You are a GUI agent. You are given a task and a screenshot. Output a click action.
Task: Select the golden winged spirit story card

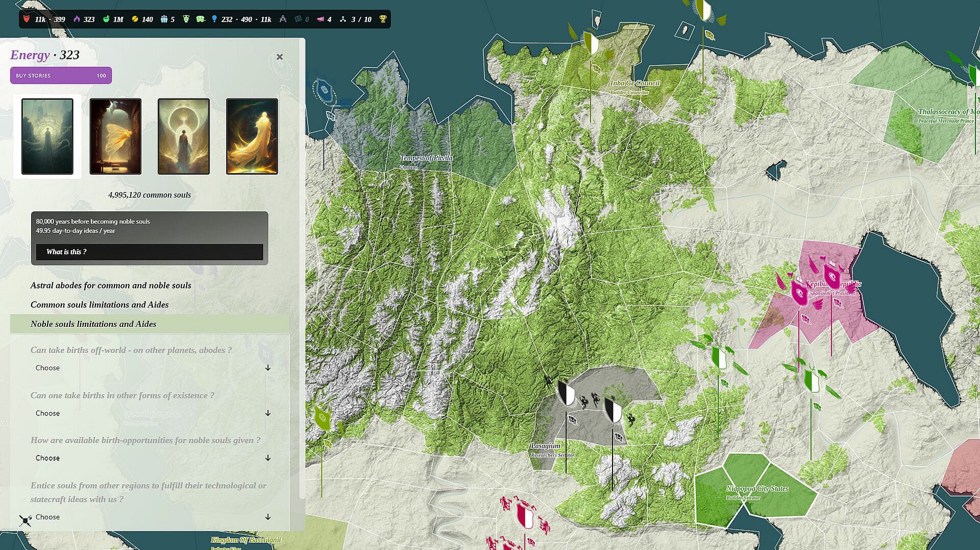(x=115, y=136)
